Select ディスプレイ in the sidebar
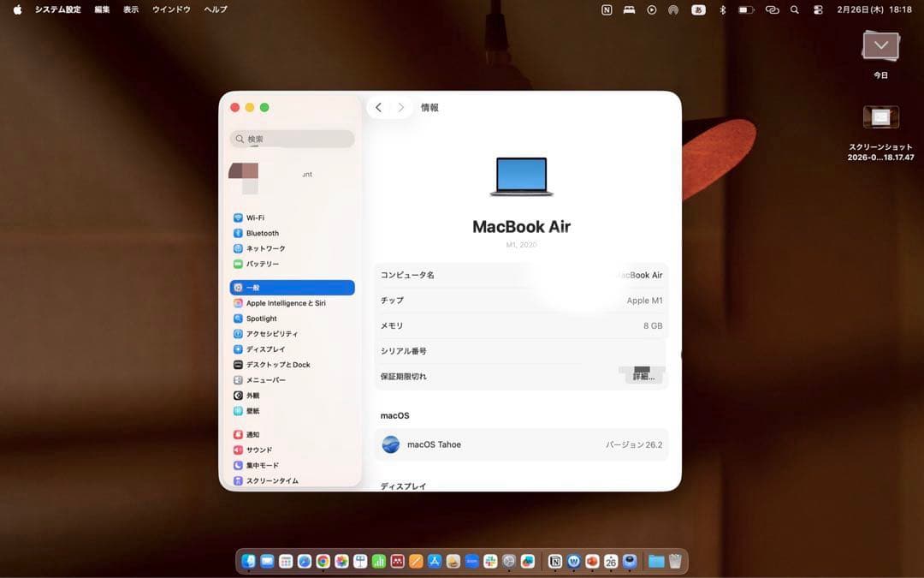This screenshot has width=924, height=578. click(293, 349)
